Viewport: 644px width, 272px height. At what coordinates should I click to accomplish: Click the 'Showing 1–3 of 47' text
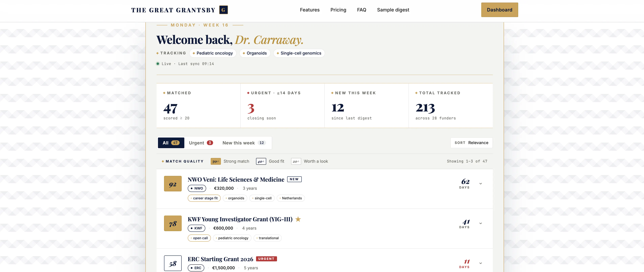(467, 161)
